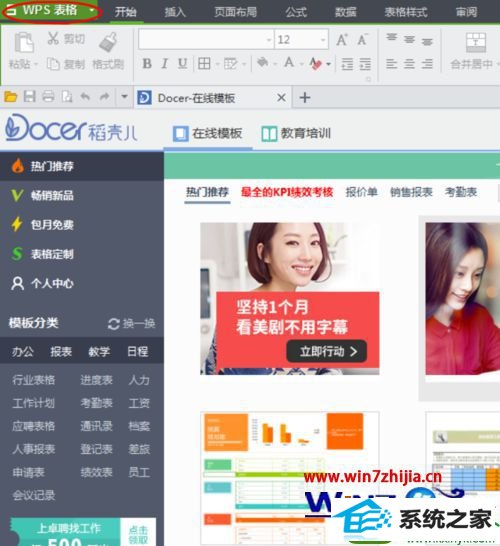This screenshot has width=500, height=546.
Task: Expand the 粘贴 paste options arrow
Action: pyautogui.click(x=36, y=64)
